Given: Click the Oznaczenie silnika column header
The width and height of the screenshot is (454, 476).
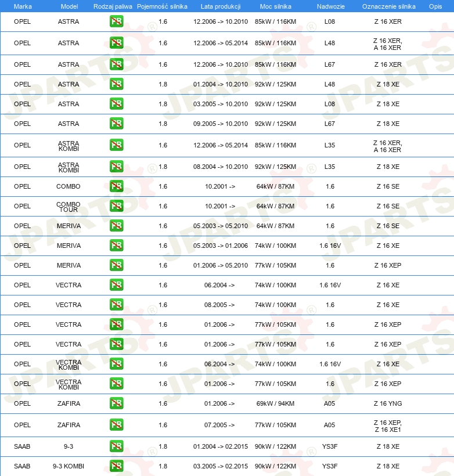Looking at the screenshot, I should coord(389,6).
